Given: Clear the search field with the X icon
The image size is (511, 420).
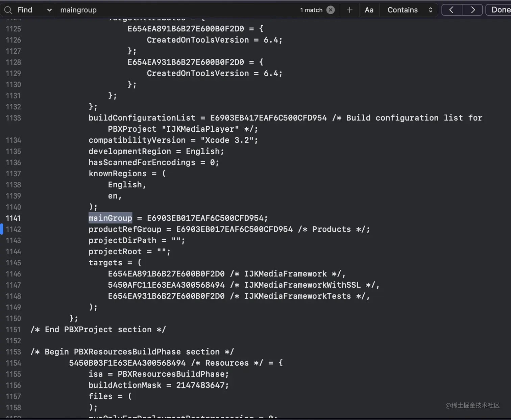Looking at the screenshot, I should 331,10.
